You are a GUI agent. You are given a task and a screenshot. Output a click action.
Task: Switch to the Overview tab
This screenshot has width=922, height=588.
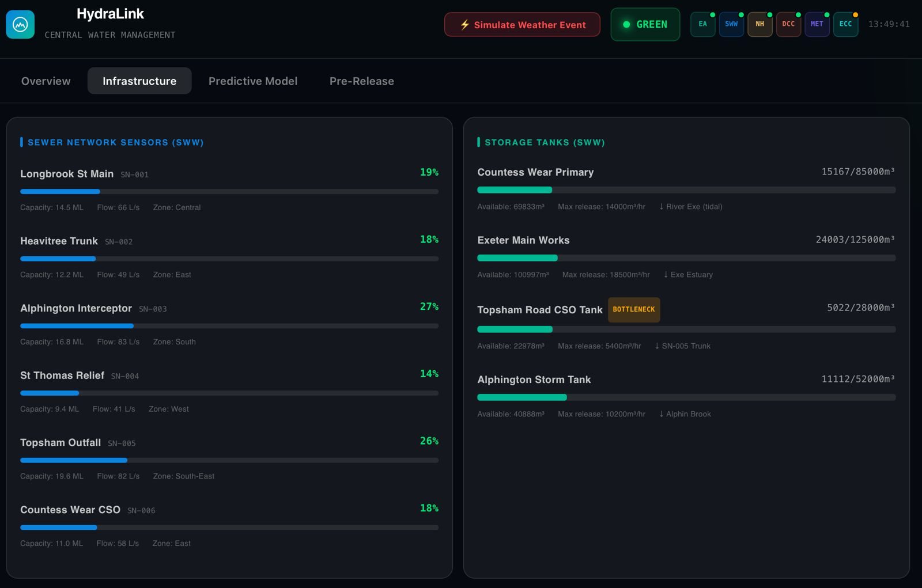[x=46, y=81]
